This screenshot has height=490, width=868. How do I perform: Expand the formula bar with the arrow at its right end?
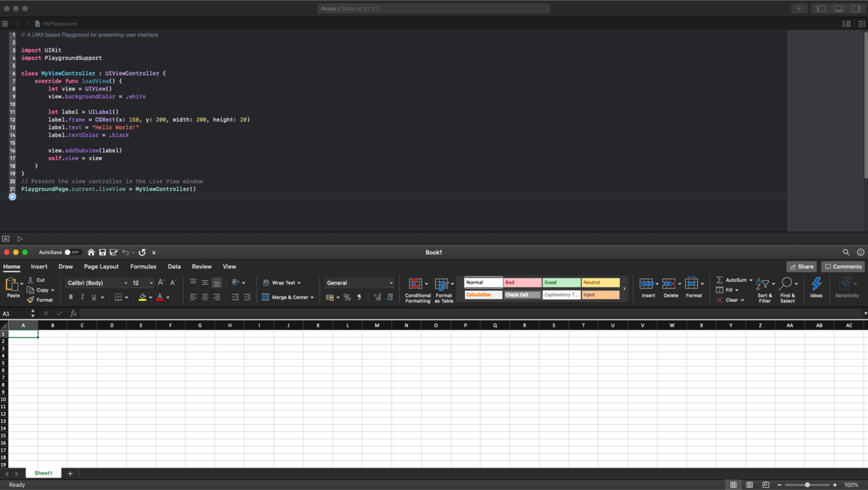point(864,313)
